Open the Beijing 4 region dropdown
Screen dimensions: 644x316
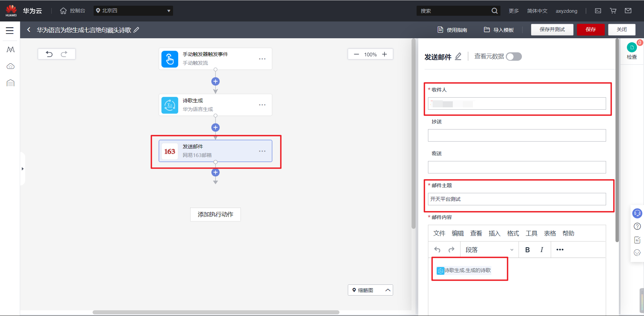(133, 11)
